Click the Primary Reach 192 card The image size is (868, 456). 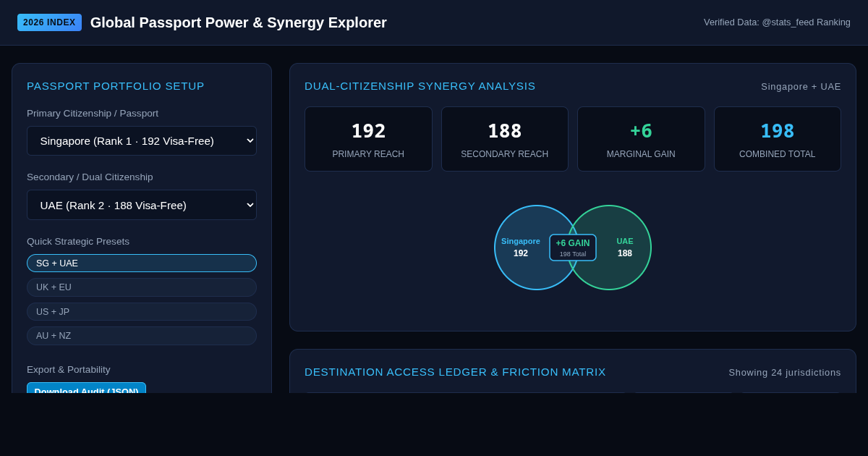pos(368,139)
